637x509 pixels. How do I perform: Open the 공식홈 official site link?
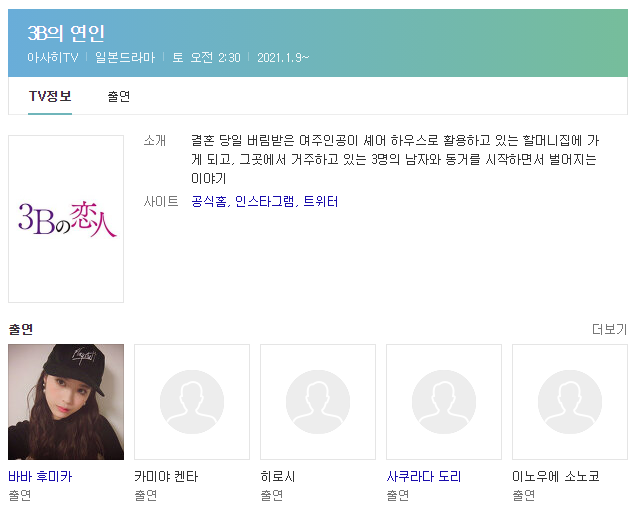209,201
